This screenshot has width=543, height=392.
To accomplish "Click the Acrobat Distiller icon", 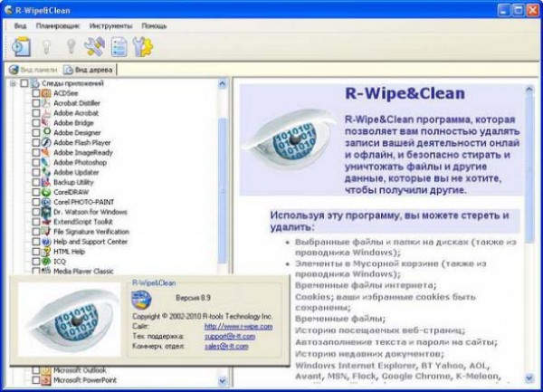I will pyautogui.click(x=46, y=103).
